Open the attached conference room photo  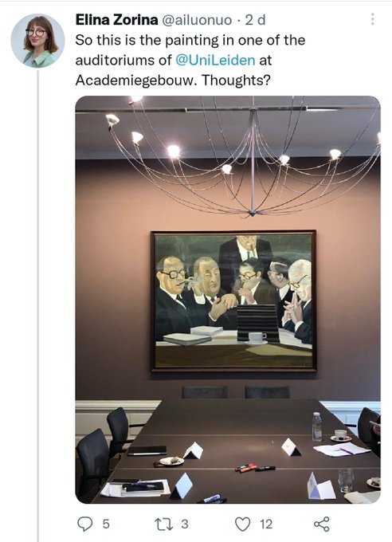[x=228, y=300]
